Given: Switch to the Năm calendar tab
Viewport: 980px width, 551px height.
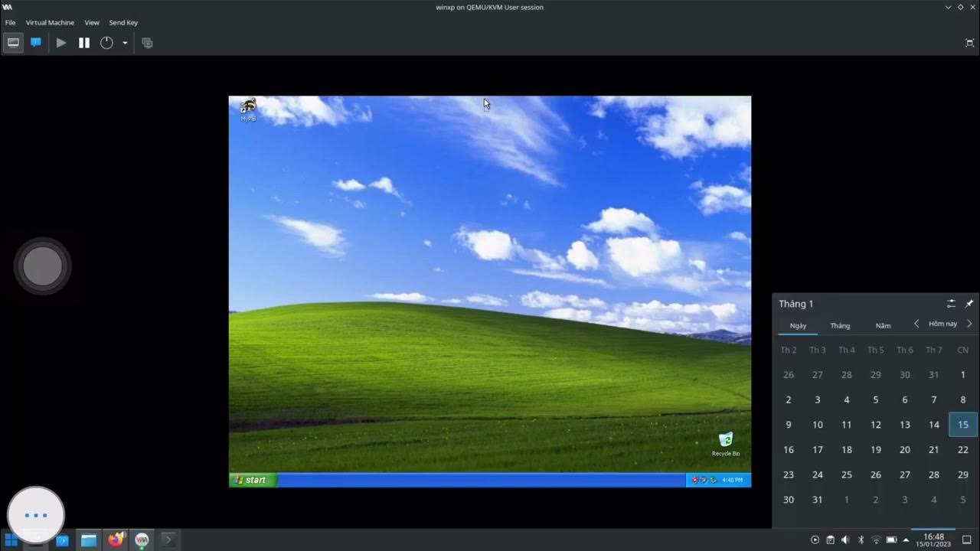Looking at the screenshot, I should coord(883,325).
